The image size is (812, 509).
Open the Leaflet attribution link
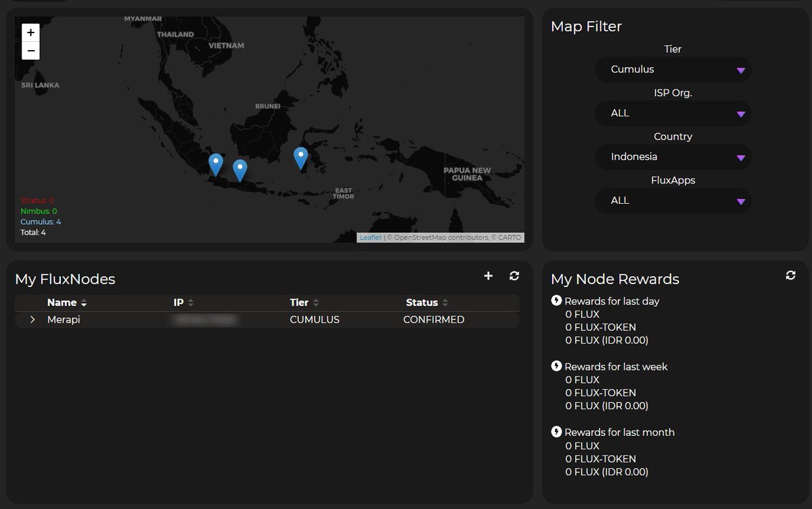click(370, 238)
